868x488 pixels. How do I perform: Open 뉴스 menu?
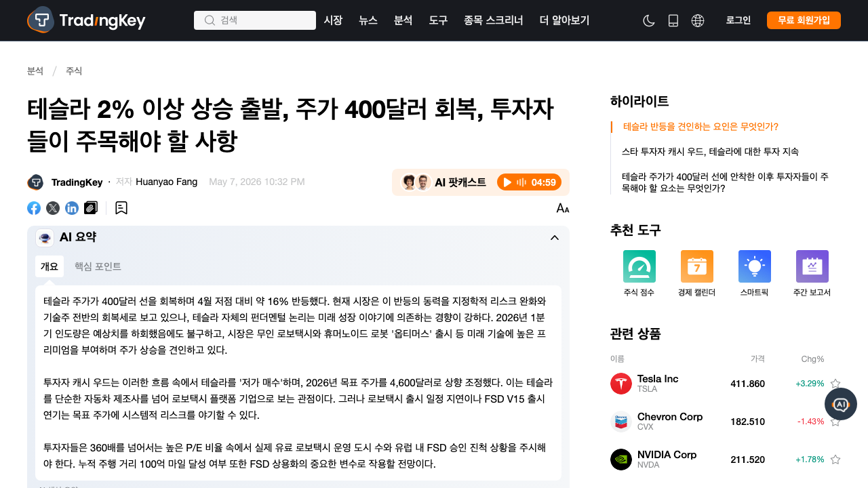pyautogui.click(x=368, y=20)
